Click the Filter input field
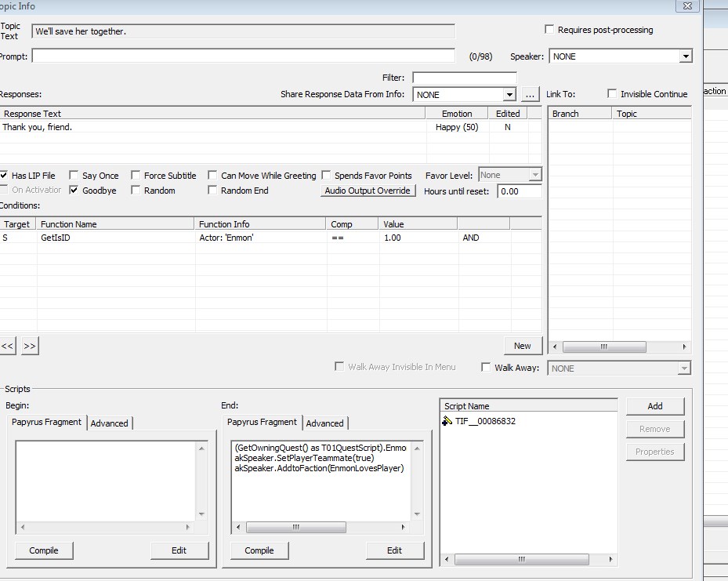728x581 pixels. pos(464,78)
